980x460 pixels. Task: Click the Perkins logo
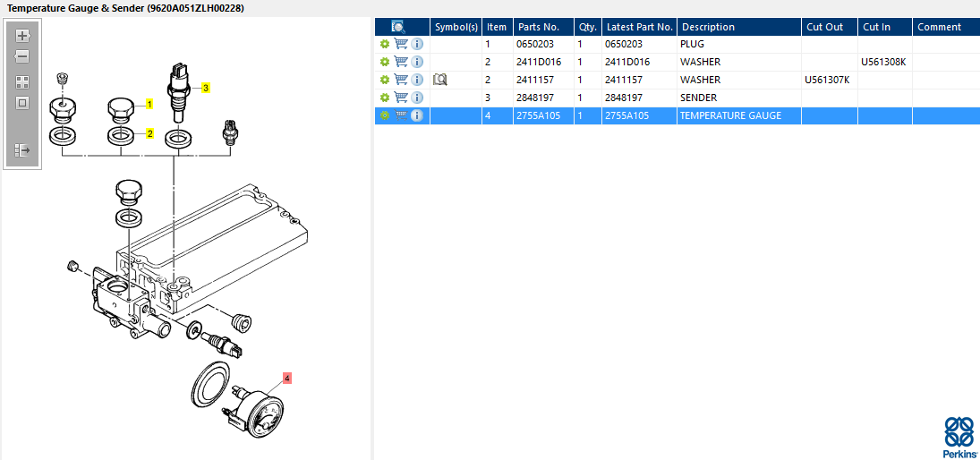coord(959,437)
